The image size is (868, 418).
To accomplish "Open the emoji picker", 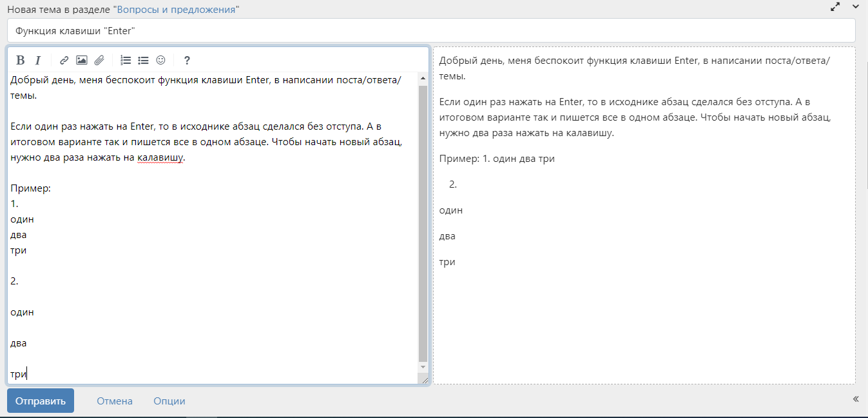I will (160, 61).
